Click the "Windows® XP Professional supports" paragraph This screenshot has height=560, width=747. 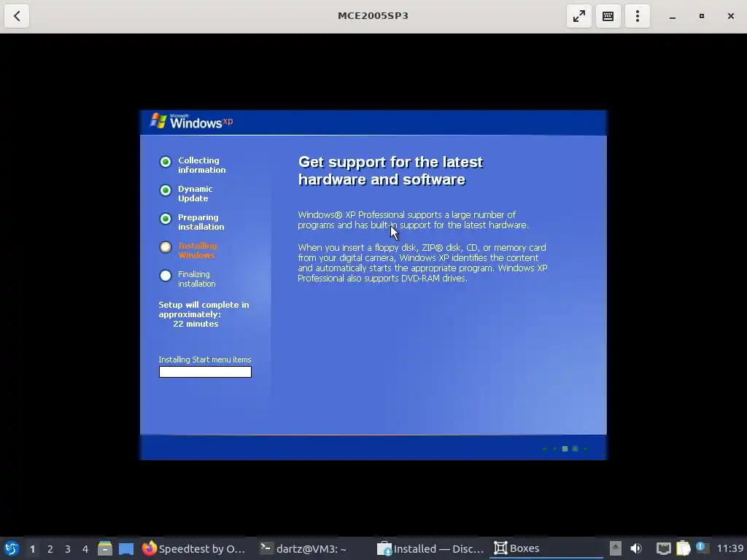(413, 220)
